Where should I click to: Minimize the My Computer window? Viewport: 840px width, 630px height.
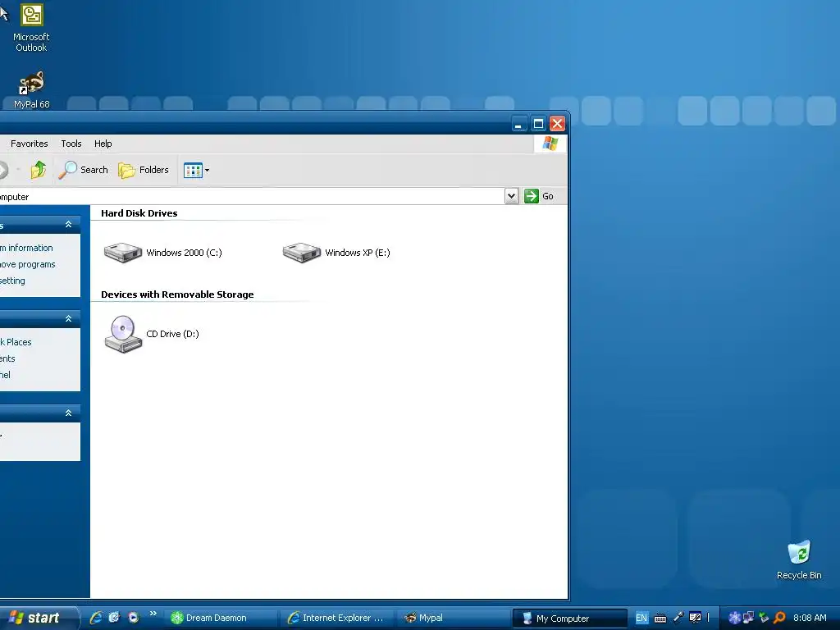tap(518, 125)
